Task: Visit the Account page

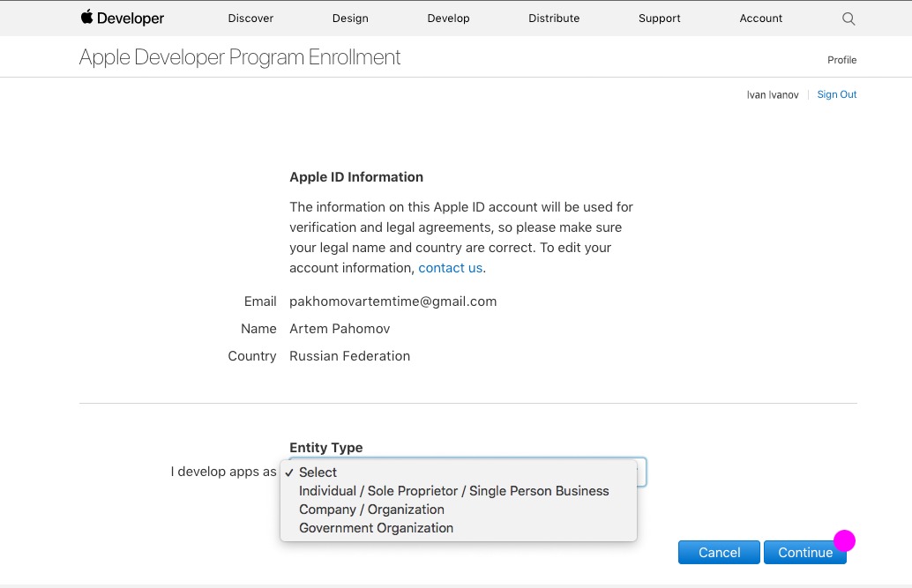Action: [x=760, y=18]
